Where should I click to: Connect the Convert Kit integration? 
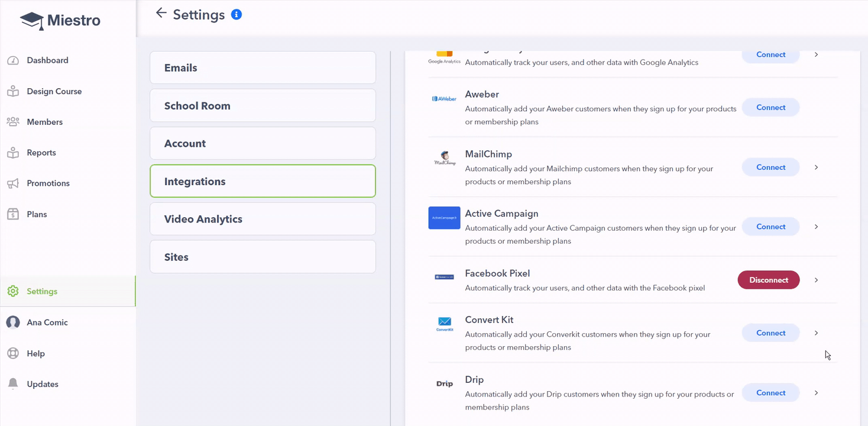770,333
